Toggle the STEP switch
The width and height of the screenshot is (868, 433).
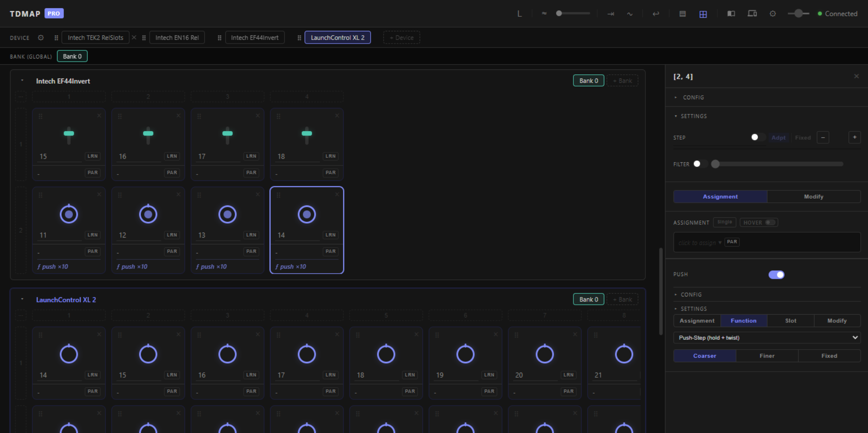coord(758,137)
